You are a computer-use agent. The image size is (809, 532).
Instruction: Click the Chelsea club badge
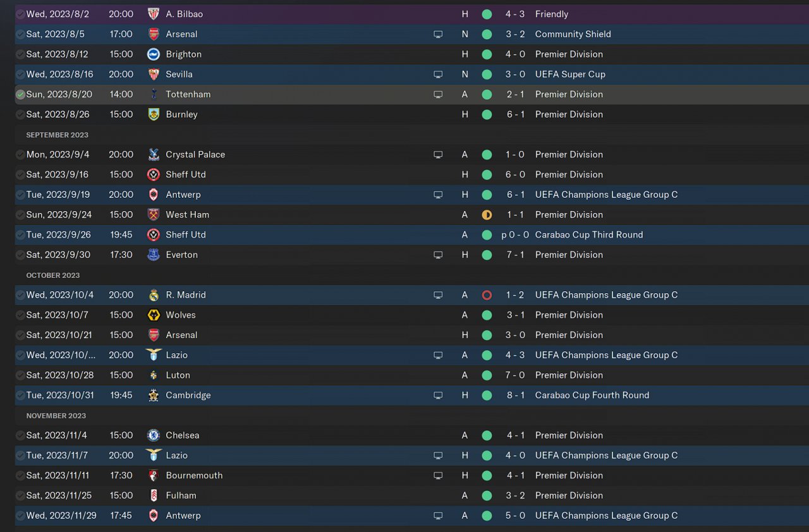pyautogui.click(x=154, y=435)
